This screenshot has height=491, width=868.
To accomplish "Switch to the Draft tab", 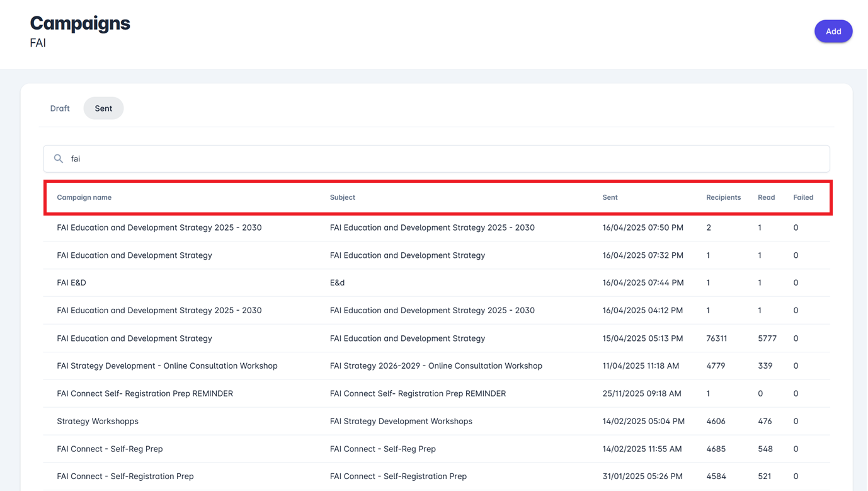I will pyautogui.click(x=60, y=108).
